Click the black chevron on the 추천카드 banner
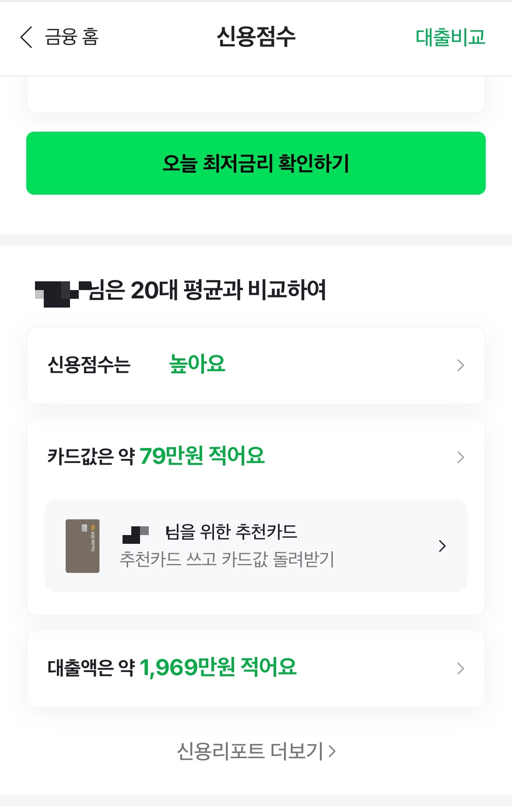 point(442,546)
